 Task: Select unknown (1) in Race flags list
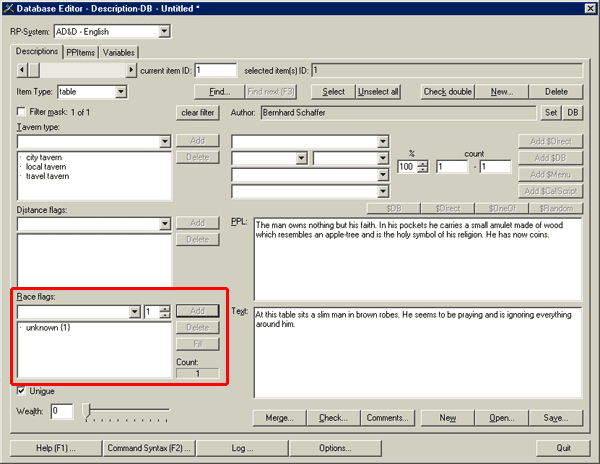pyautogui.click(x=48, y=328)
